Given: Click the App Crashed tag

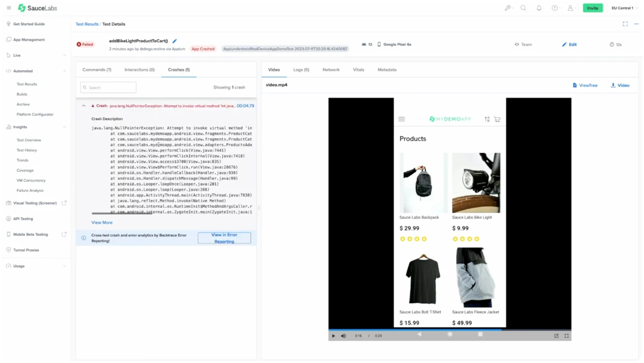Looking at the screenshot, I should coord(203,49).
